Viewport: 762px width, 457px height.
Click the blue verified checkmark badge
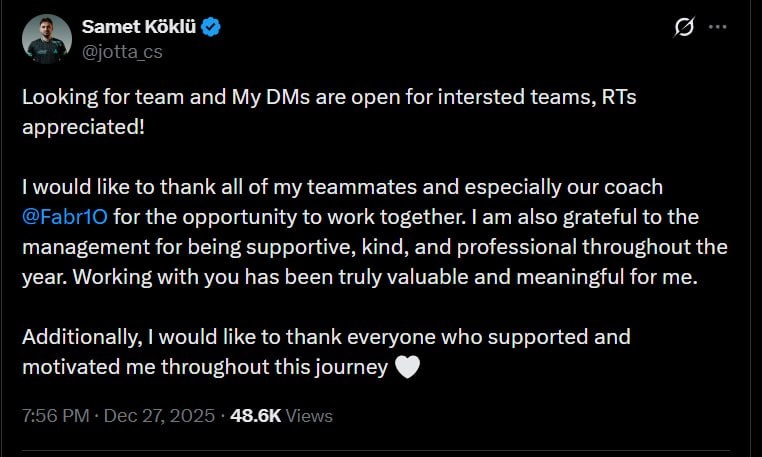pos(211,27)
